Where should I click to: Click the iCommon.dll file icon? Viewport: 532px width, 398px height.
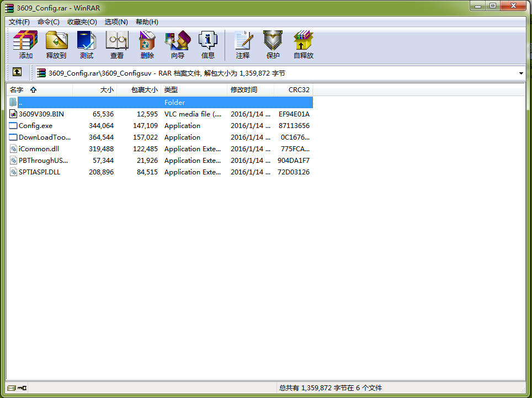point(13,148)
